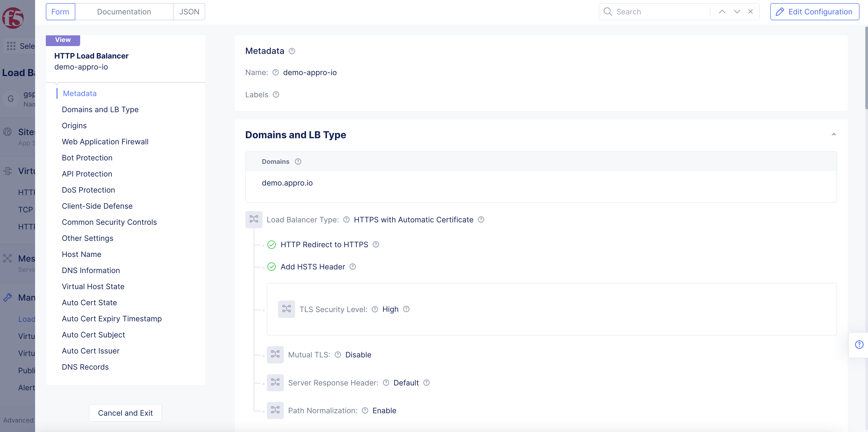Click Add HSTS Header green checkmark
Image resolution: width=868 pixels, height=432 pixels.
272,267
